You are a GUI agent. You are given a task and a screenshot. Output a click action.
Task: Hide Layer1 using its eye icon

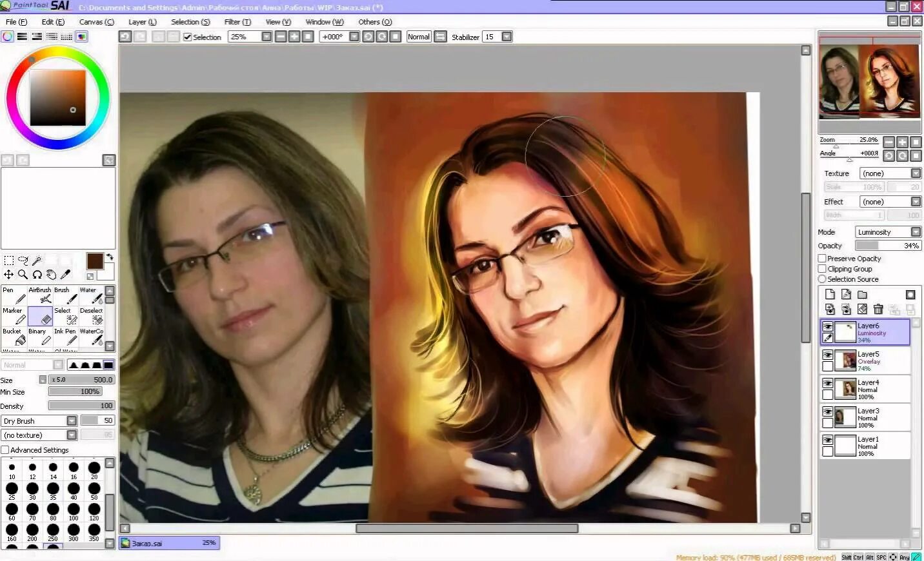point(827,440)
